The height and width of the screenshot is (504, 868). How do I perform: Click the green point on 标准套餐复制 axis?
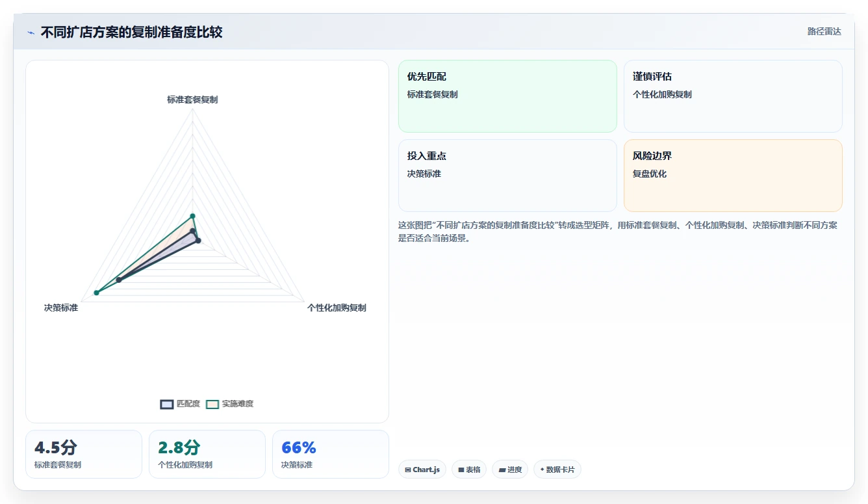[x=192, y=216]
